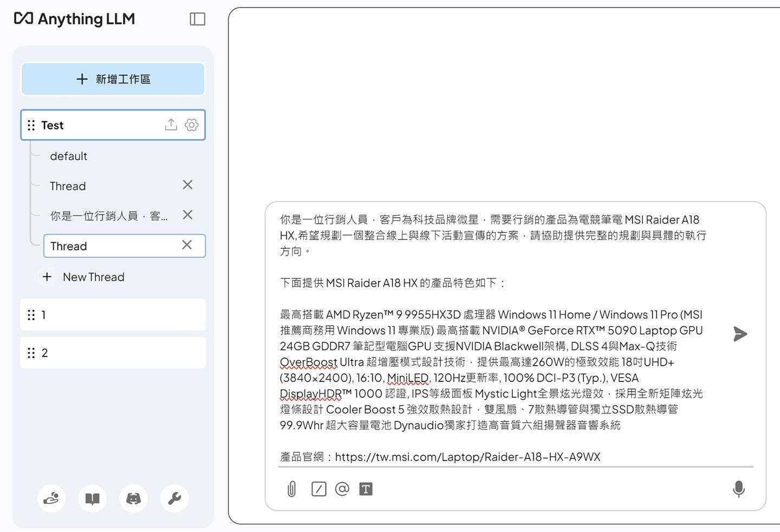Delete the 你是一位行銷人員 thread
The height and width of the screenshot is (532, 780).
click(187, 215)
